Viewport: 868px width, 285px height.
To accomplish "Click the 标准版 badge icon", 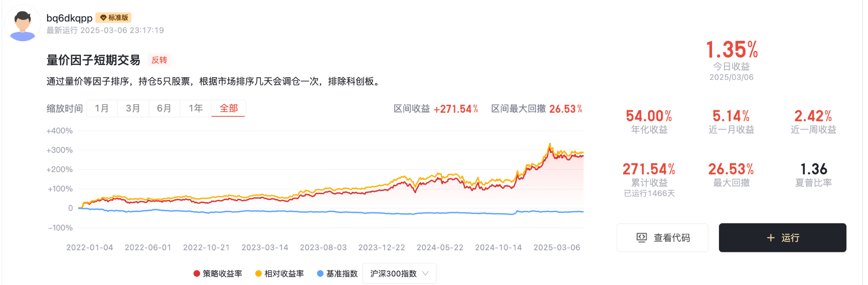I will coord(103,18).
